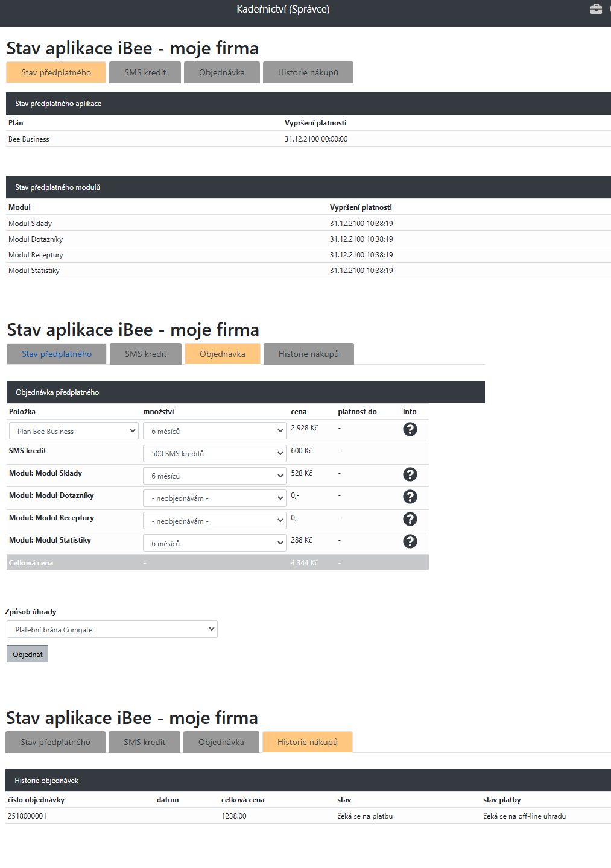Click help icon in Modul Sklady row
This screenshot has width=611, height=868.
tap(410, 474)
